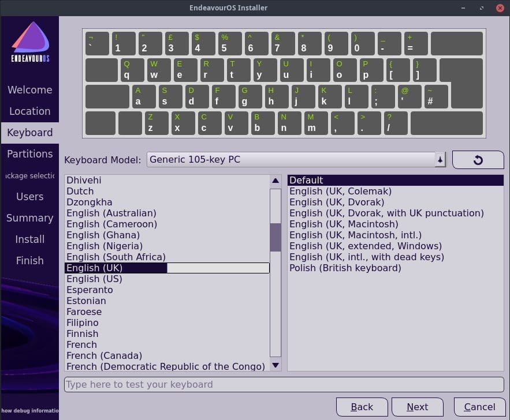Select Faroese layout

167,312
